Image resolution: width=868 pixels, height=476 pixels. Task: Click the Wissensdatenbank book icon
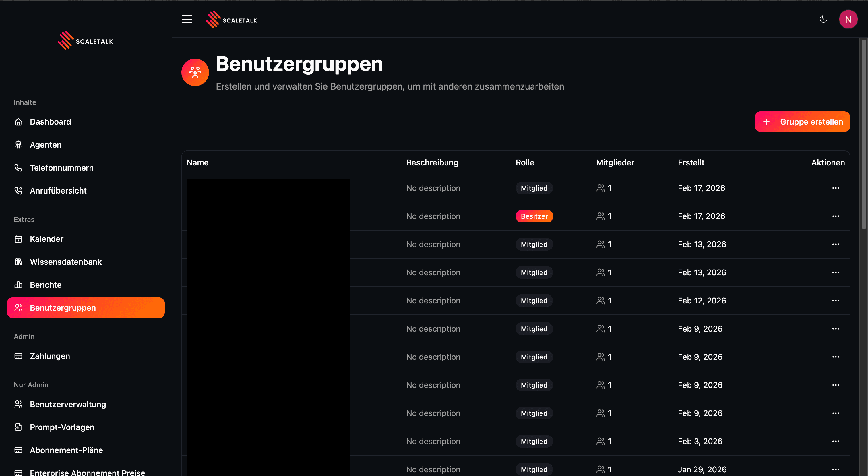(x=19, y=262)
